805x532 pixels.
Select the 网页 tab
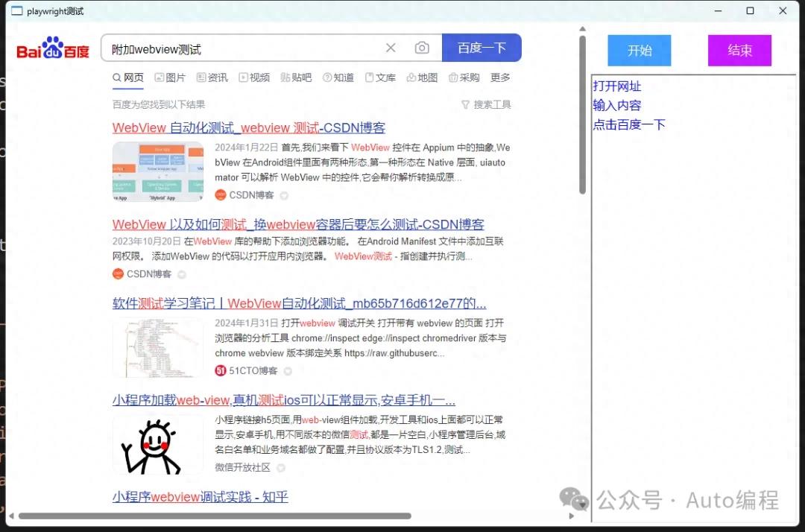128,77
